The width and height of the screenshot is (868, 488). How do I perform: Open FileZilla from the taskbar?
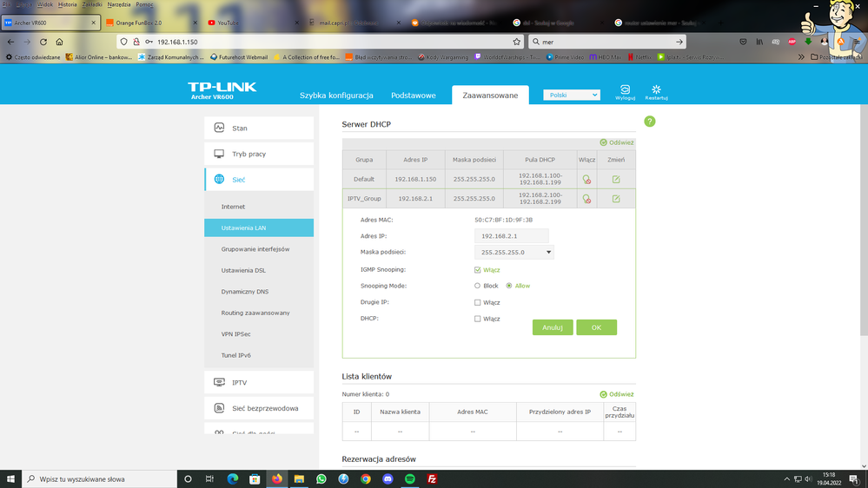tap(432, 478)
